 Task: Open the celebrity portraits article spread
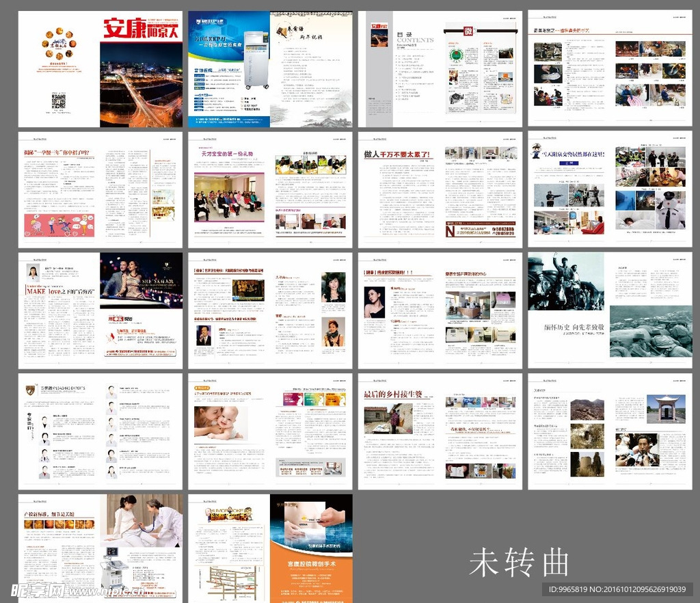[270, 310]
